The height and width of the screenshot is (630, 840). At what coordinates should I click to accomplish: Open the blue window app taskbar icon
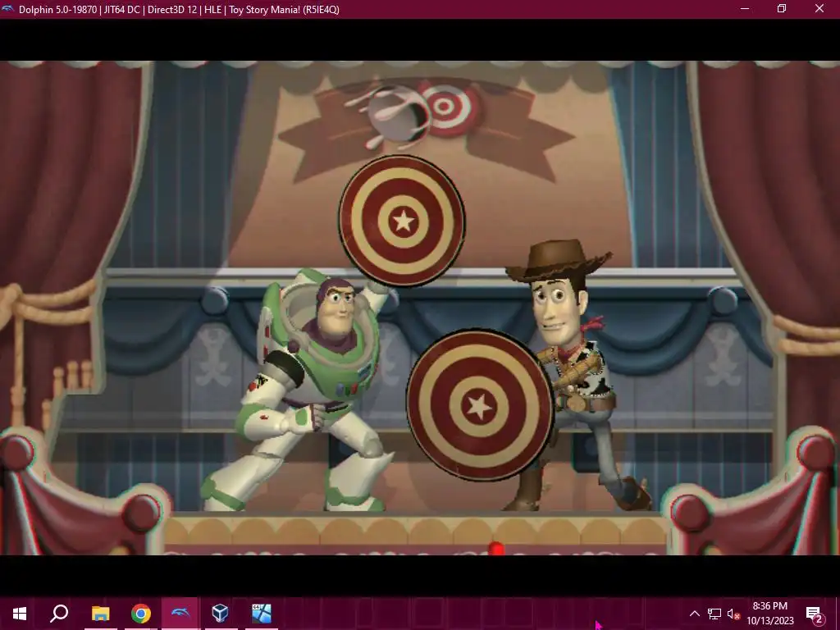click(x=262, y=614)
